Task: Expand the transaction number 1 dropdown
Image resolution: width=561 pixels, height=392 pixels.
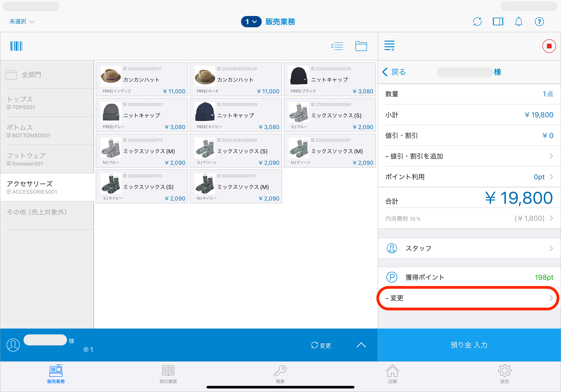Action: point(251,22)
